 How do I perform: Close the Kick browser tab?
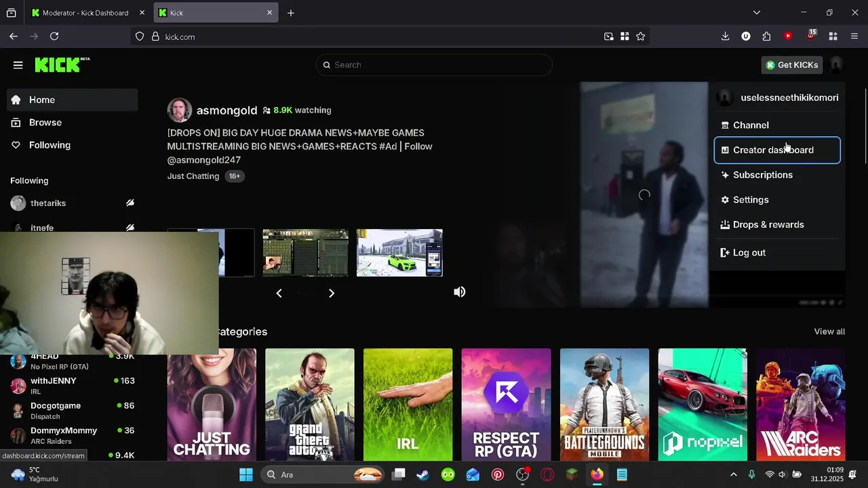coord(269,13)
